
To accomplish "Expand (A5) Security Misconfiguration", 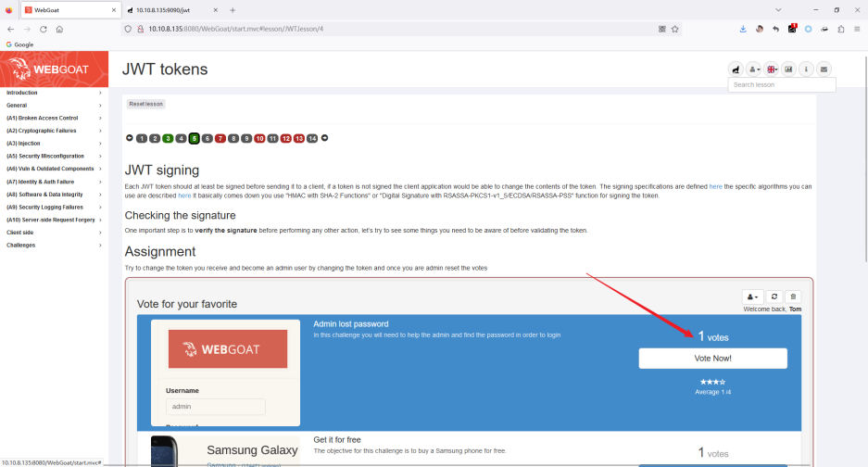I will tap(54, 157).
